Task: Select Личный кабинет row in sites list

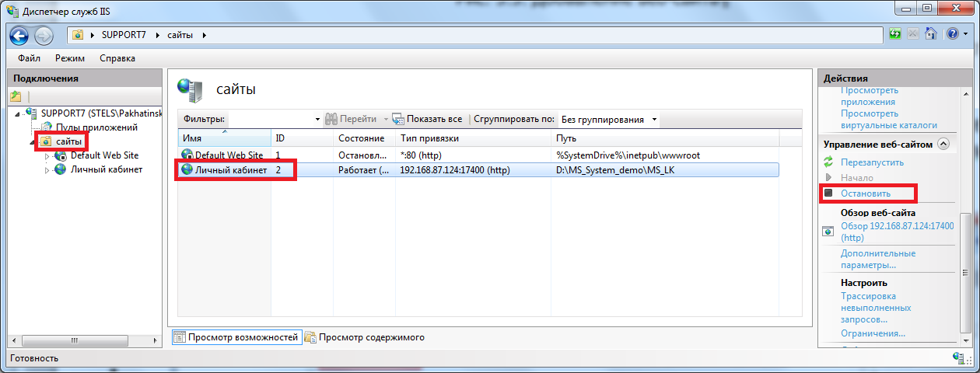Action: (x=478, y=169)
